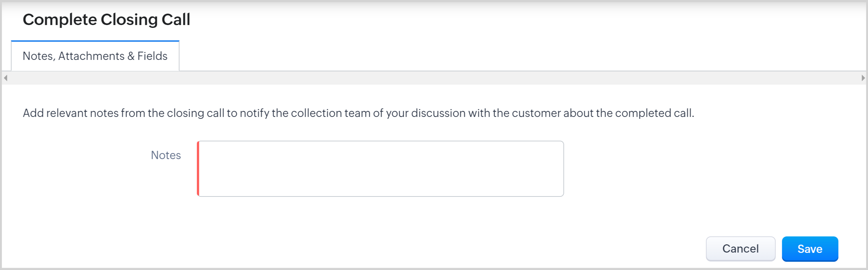Screen dimensions: 868x270
Task: Save the closing call notes
Action: pos(810,249)
